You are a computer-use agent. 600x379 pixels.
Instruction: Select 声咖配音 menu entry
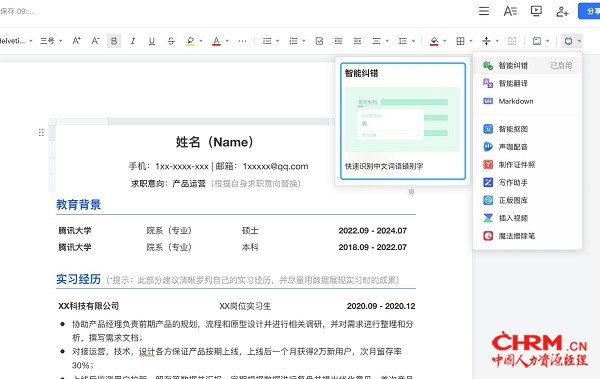pos(528,147)
